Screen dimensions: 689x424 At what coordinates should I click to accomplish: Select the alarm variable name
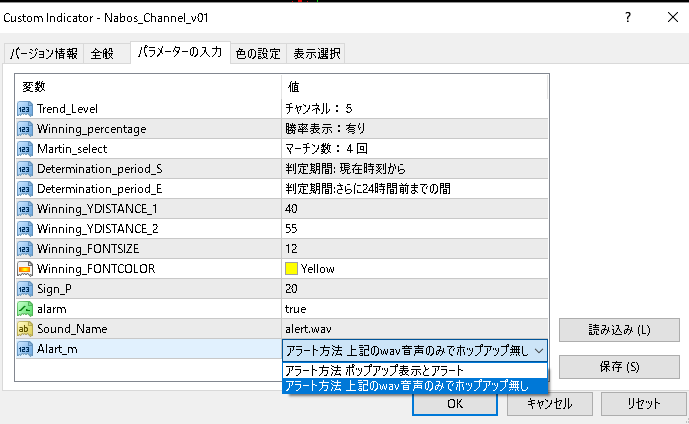click(x=51, y=309)
